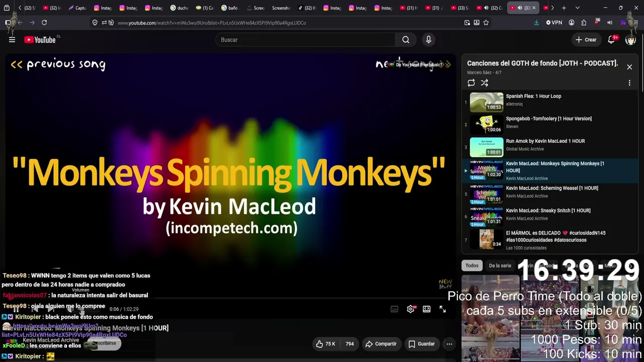The width and height of the screenshot is (644, 362).
Task: Like the video with thumbs up
Action: (326, 344)
